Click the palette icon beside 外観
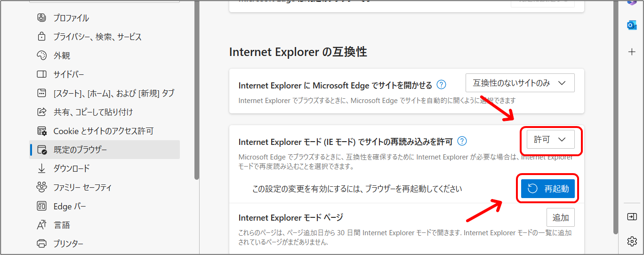The width and height of the screenshot is (644, 255). click(x=42, y=56)
